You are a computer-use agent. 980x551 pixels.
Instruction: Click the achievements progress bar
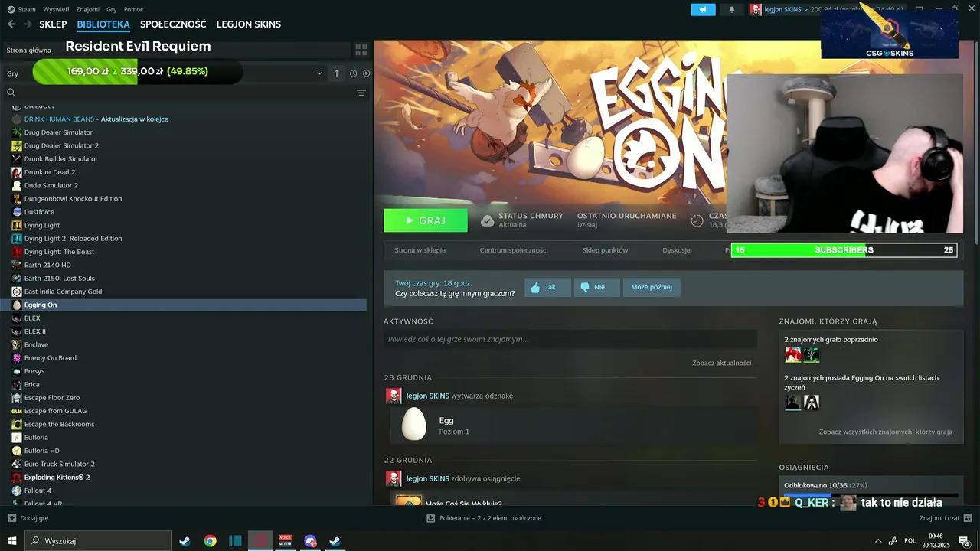coord(871,495)
